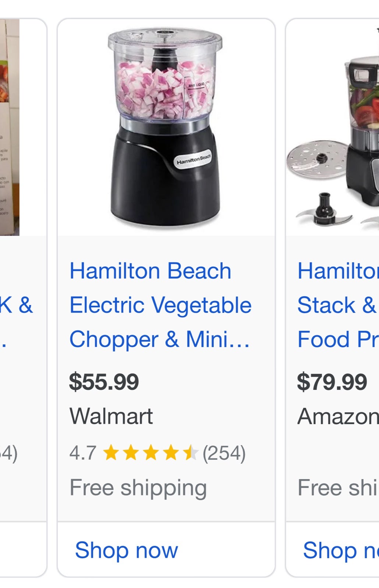Open the partially visible boxed product image at left
The width and height of the screenshot is (379, 588).
click(x=10, y=127)
